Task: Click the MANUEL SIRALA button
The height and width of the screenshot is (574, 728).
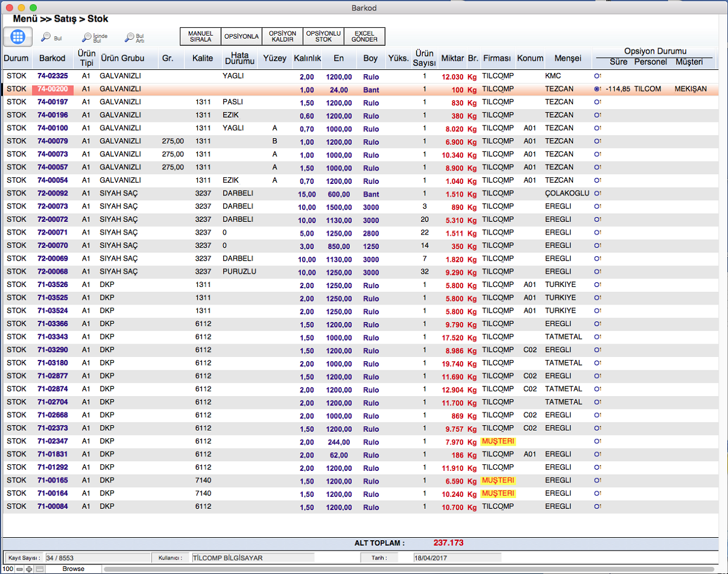Action: [200, 37]
